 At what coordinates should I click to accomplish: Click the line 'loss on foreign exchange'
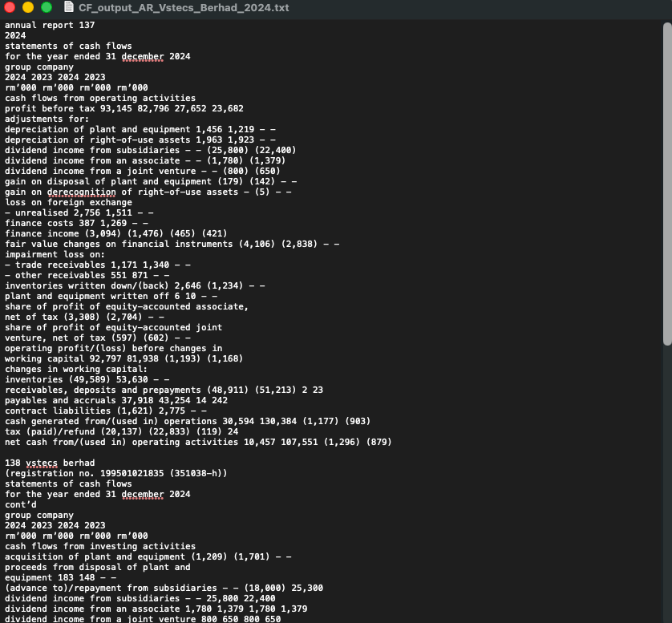pos(69,202)
